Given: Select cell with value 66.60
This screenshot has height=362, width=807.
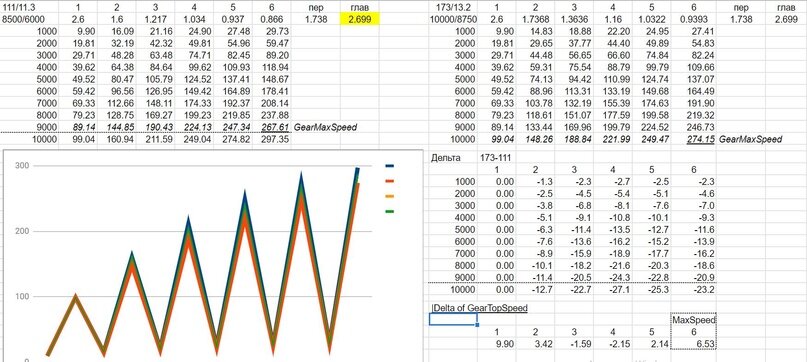Looking at the screenshot, I should click(612, 55).
